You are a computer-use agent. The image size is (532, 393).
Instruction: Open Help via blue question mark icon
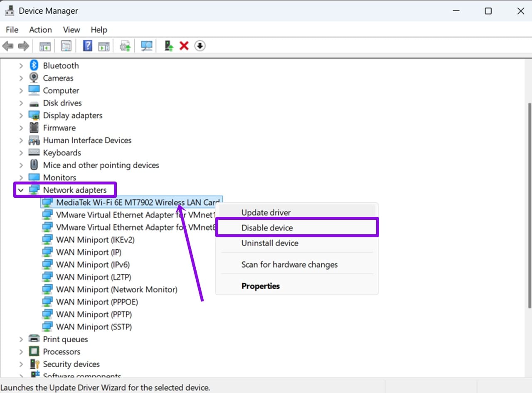(88, 46)
